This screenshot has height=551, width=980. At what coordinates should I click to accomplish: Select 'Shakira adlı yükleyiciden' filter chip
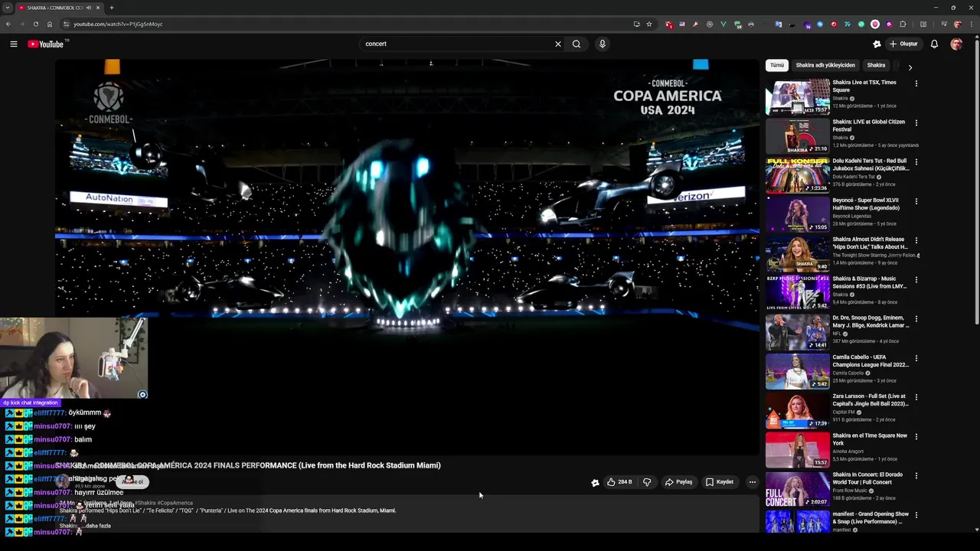click(x=825, y=65)
